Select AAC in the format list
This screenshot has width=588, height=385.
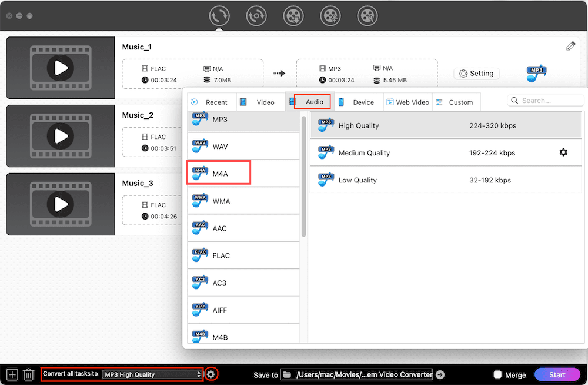coord(244,228)
